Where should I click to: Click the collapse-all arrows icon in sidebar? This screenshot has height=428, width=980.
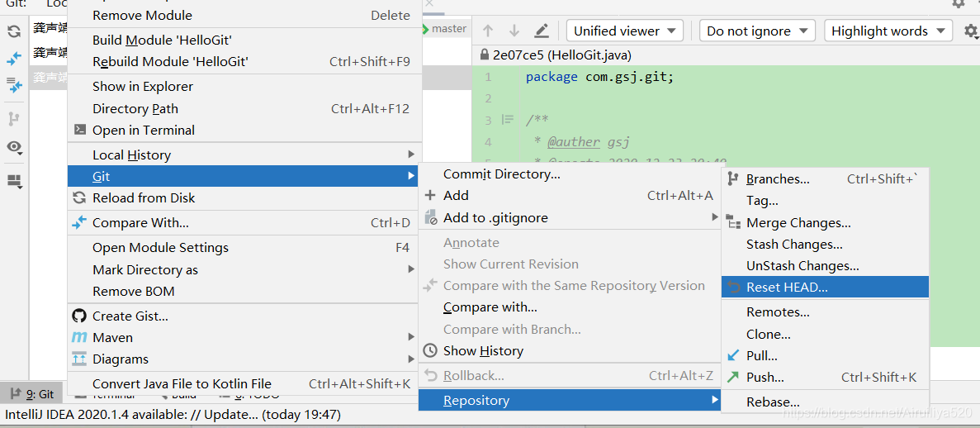[x=14, y=59]
